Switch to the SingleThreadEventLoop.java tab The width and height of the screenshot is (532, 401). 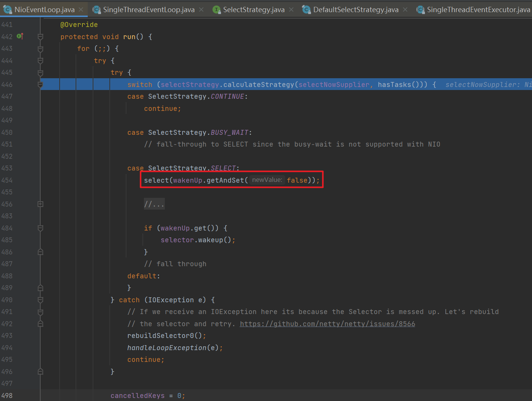[x=148, y=9]
